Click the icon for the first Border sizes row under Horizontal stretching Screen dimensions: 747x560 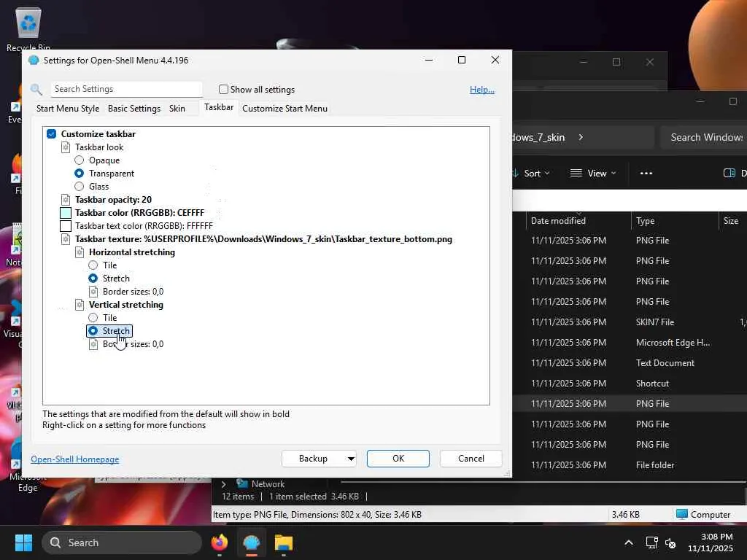[93, 292]
